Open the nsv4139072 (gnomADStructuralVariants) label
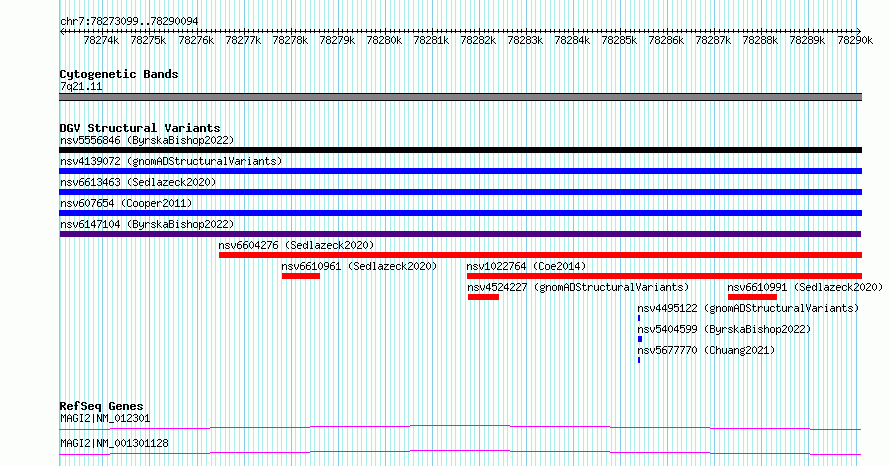890x466 pixels. [x=171, y=161]
